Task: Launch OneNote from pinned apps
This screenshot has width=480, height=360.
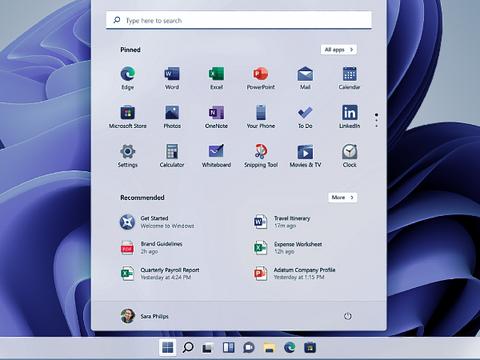Action: (216, 117)
